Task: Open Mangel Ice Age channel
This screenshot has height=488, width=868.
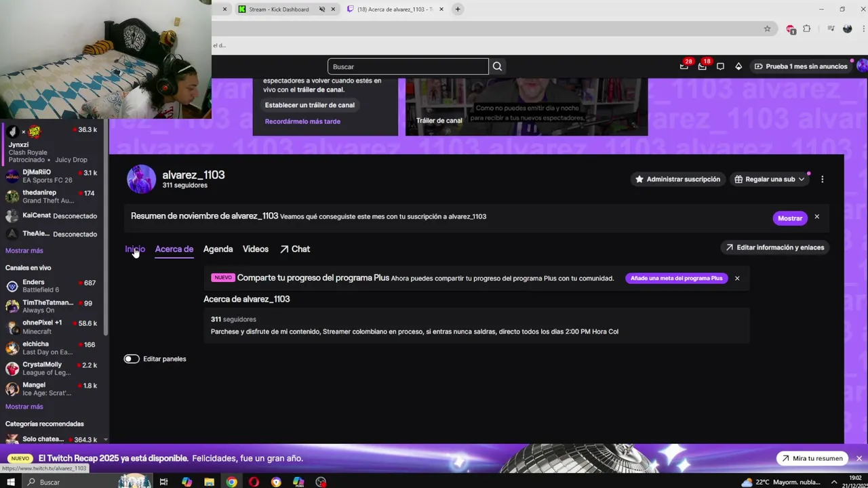Action: pyautogui.click(x=53, y=389)
